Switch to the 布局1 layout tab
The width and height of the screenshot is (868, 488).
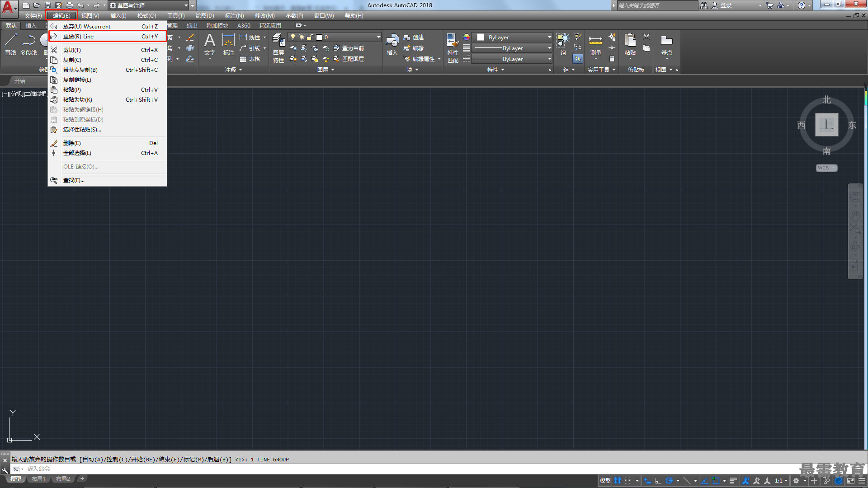pyautogui.click(x=38, y=479)
